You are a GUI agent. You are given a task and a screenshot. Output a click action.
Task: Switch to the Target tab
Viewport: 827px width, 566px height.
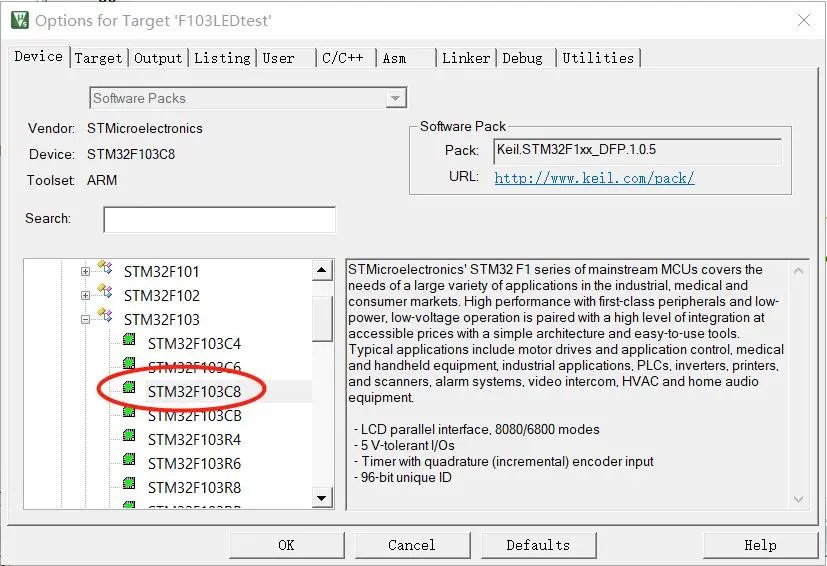tap(98, 58)
